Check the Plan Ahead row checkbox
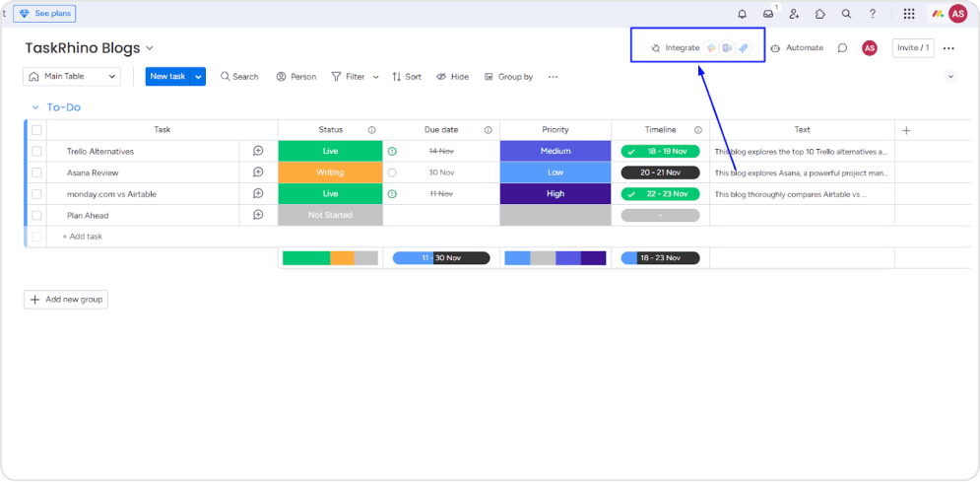Screen dimensions: 980x482 (x=36, y=215)
